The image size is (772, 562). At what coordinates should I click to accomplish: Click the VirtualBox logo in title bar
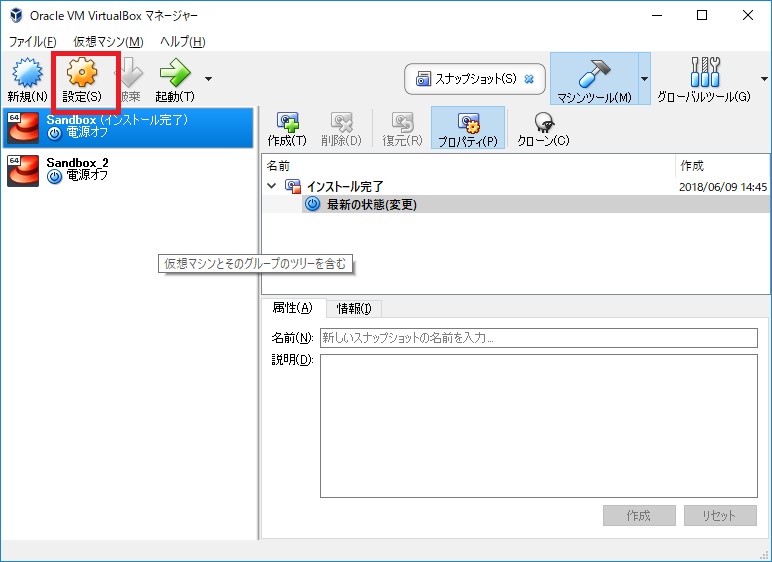click(x=16, y=15)
